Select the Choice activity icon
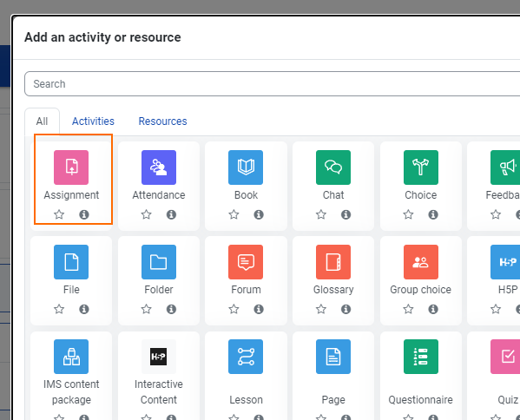Image resolution: width=520 pixels, height=420 pixels. [421, 167]
